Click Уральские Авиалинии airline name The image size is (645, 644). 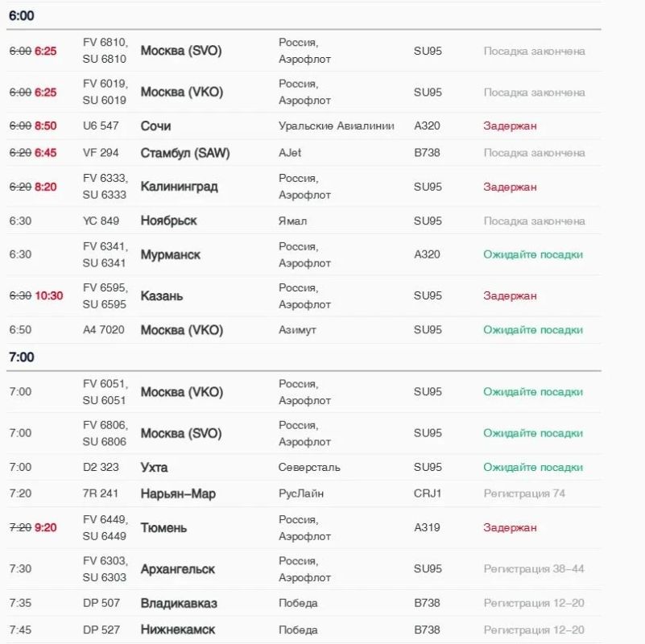[x=337, y=126]
